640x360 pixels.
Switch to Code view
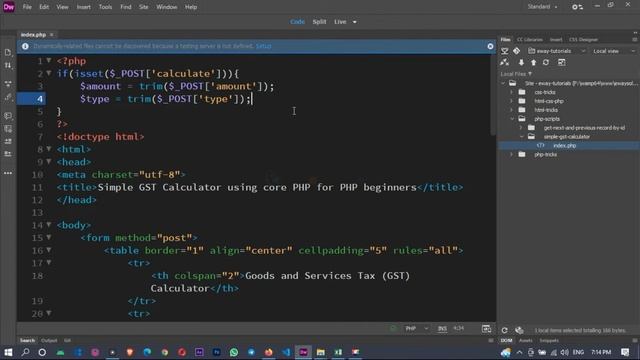[297, 22]
